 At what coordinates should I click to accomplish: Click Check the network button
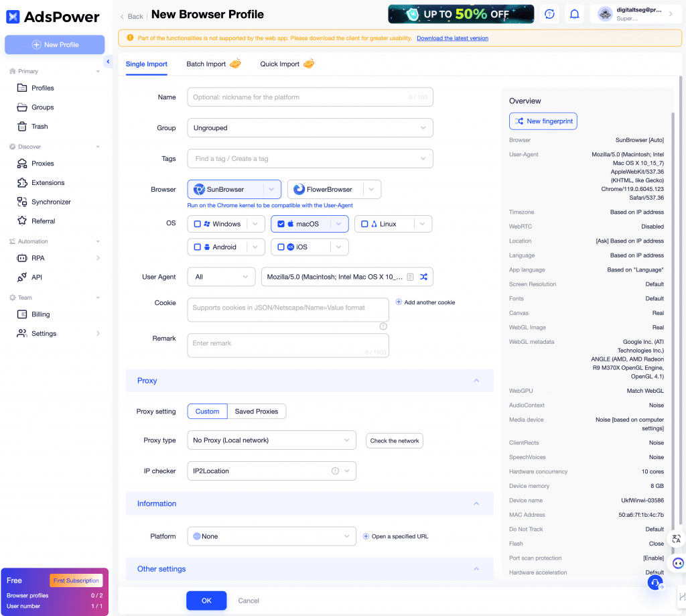[x=394, y=440]
